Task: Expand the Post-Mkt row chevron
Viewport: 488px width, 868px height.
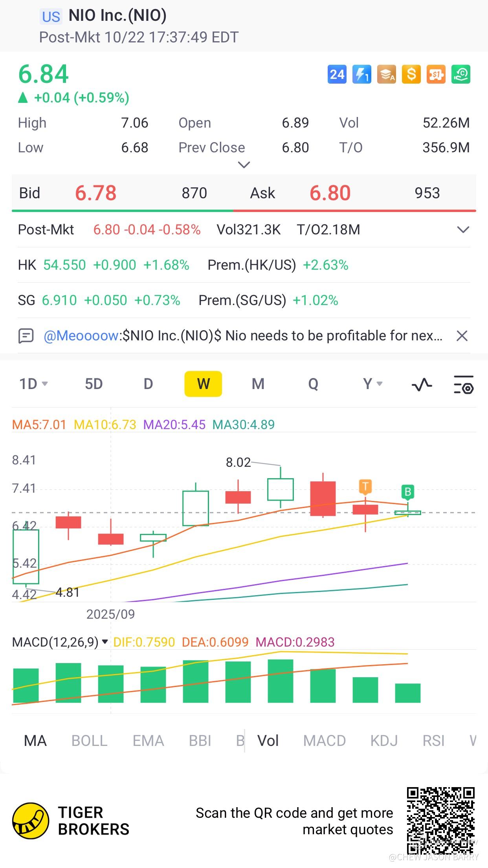Action: pyautogui.click(x=464, y=230)
